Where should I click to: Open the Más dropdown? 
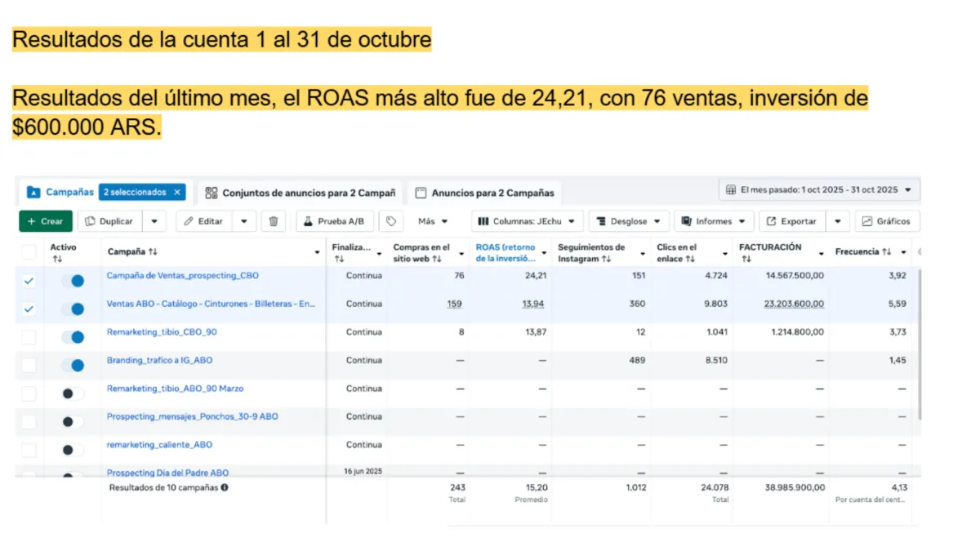[x=434, y=221]
